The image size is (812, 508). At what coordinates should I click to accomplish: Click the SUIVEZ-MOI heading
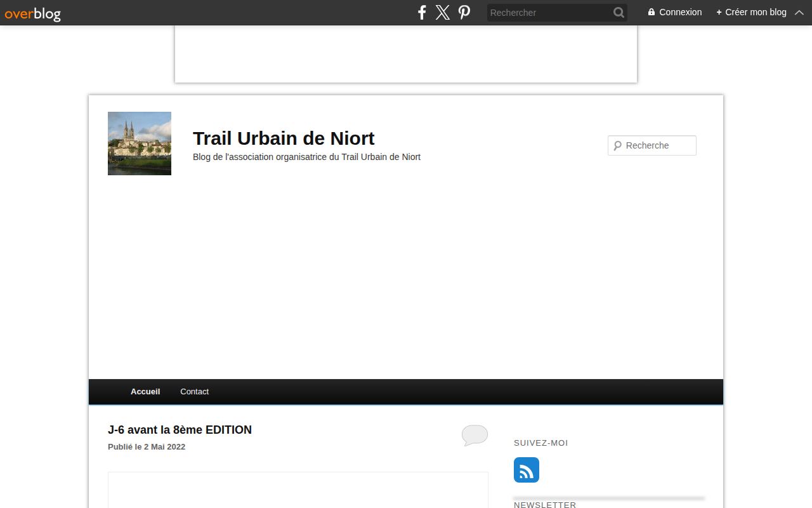541,443
